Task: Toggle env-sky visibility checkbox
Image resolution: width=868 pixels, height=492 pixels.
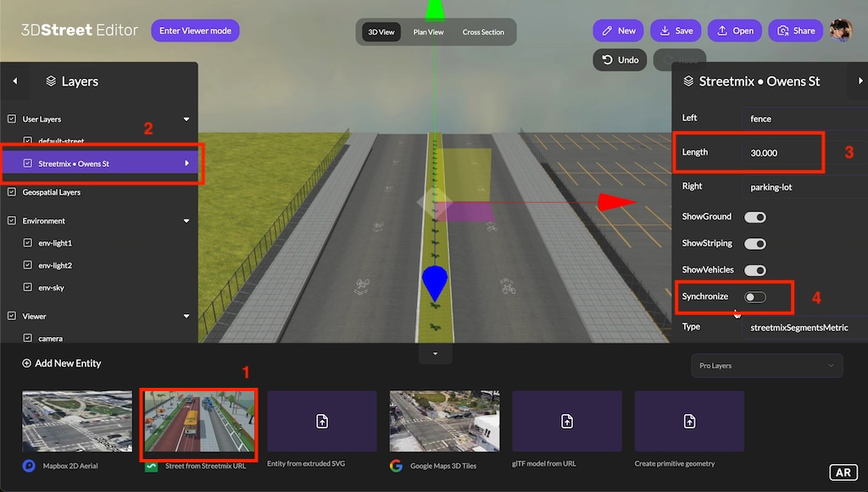Action: pos(27,287)
